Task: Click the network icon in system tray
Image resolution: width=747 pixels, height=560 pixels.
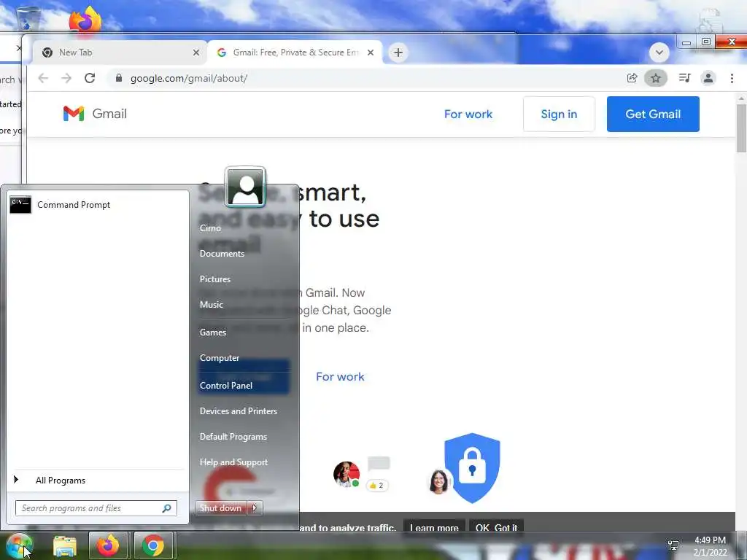Action: click(x=673, y=545)
